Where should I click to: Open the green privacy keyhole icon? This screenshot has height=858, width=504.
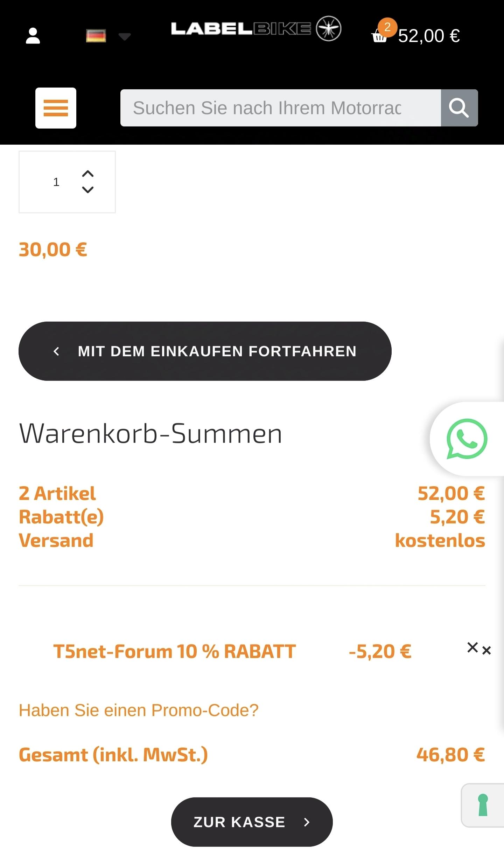[483, 805]
